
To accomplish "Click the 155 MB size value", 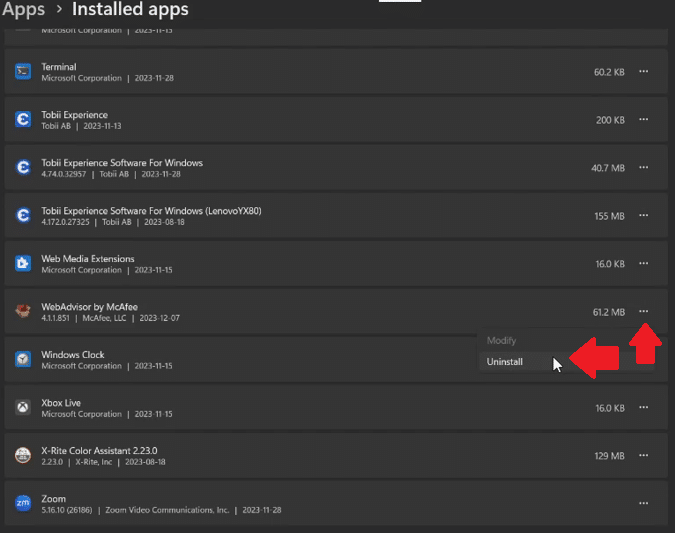I will click(x=609, y=216).
